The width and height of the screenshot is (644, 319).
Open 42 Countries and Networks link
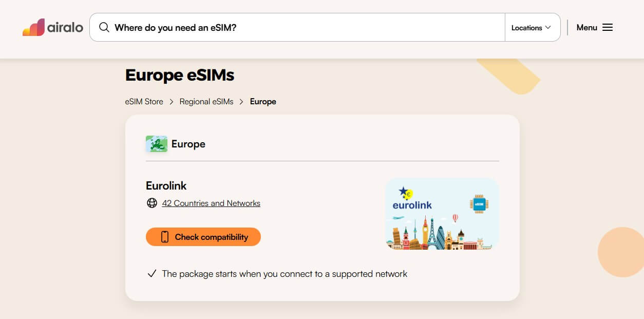click(211, 203)
